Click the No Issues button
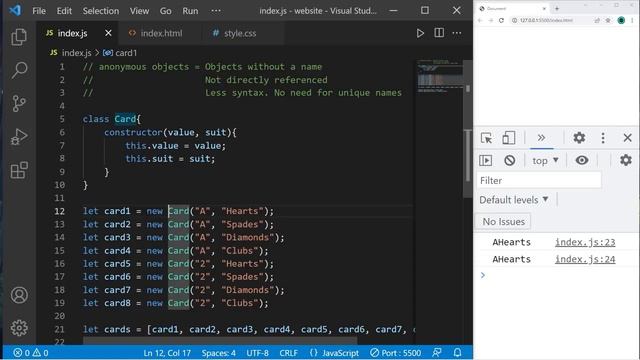The width and height of the screenshot is (640, 360). [503, 222]
